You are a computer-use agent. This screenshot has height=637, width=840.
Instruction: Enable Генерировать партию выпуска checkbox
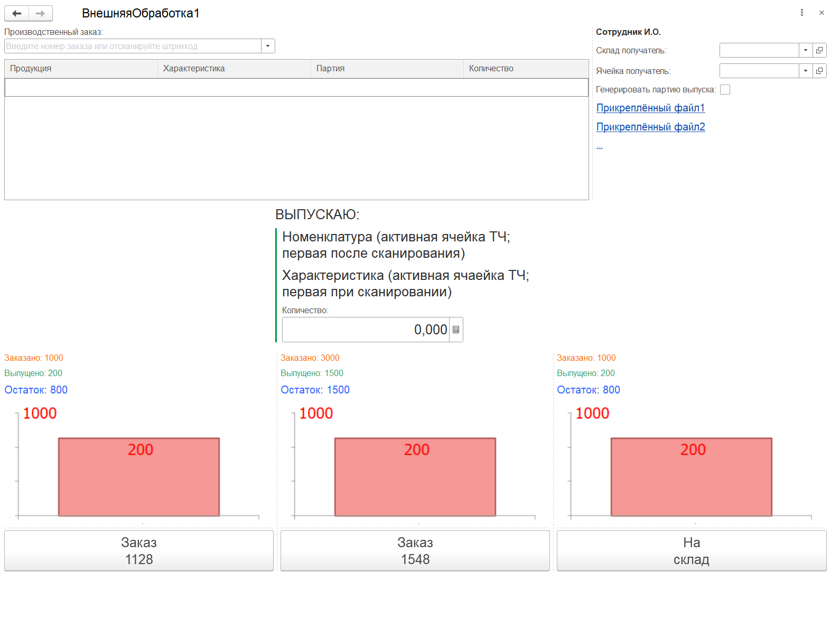point(725,90)
